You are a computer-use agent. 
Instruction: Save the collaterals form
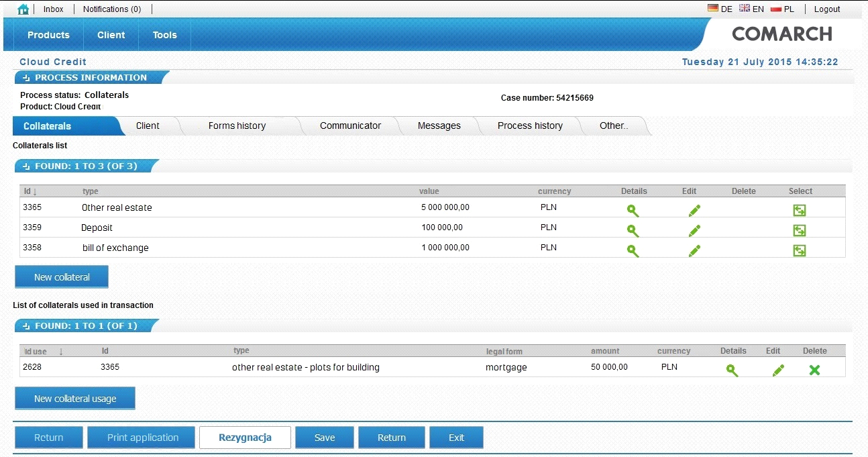(325, 438)
